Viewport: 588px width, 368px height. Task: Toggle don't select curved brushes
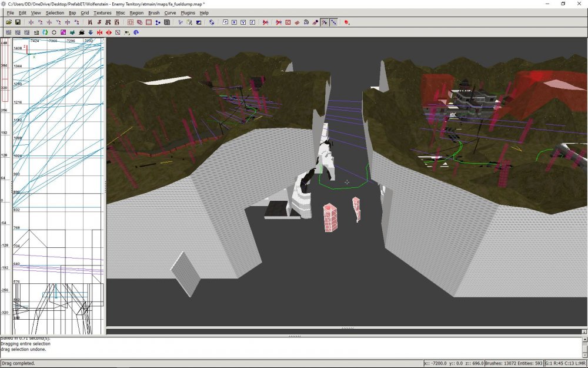coord(279,22)
